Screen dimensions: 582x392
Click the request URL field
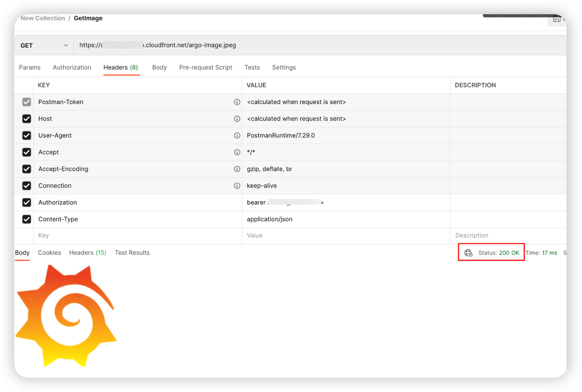click(320, 45)
